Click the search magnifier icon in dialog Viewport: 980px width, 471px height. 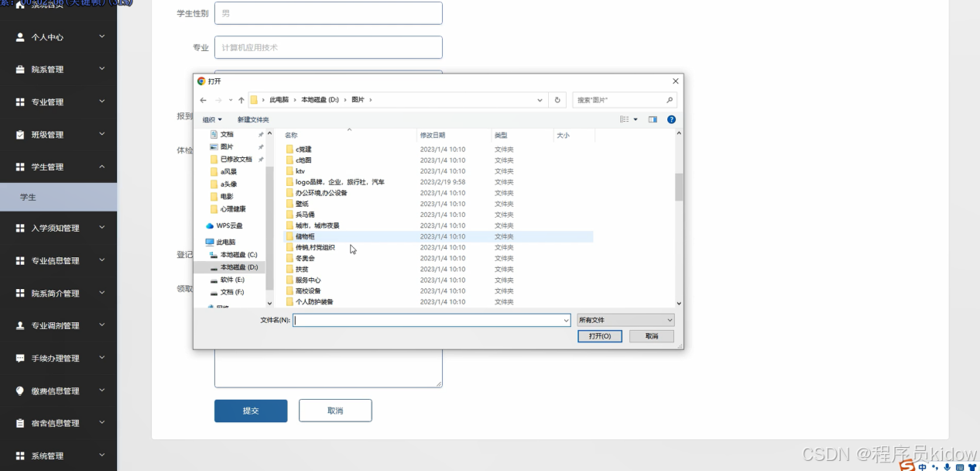670,100
